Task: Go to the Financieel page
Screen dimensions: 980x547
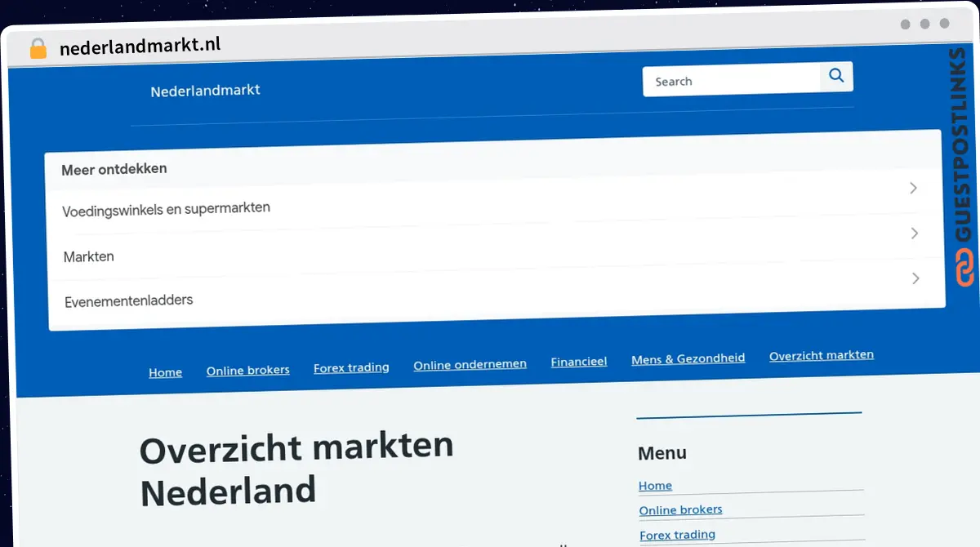Action: tap(578, 361)
